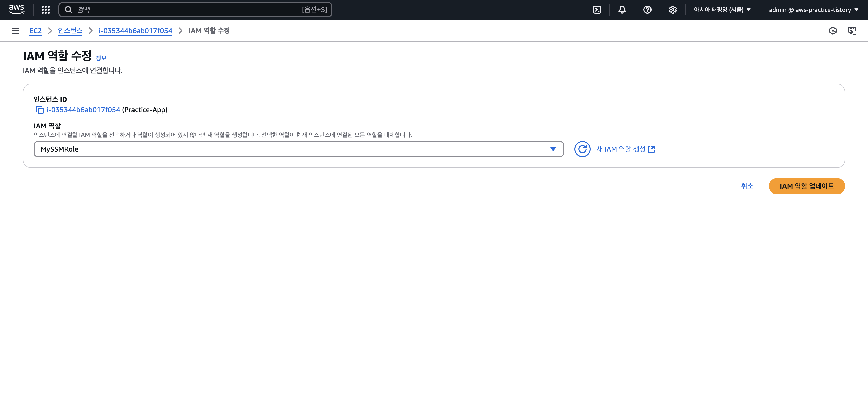Expand the admin account menu
The height and width of the screenshot is (420, 868).
(x=813, y=10)
